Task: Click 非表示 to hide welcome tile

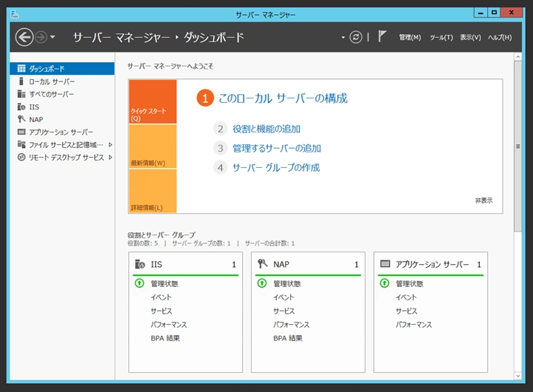Action: click(483, 200)
